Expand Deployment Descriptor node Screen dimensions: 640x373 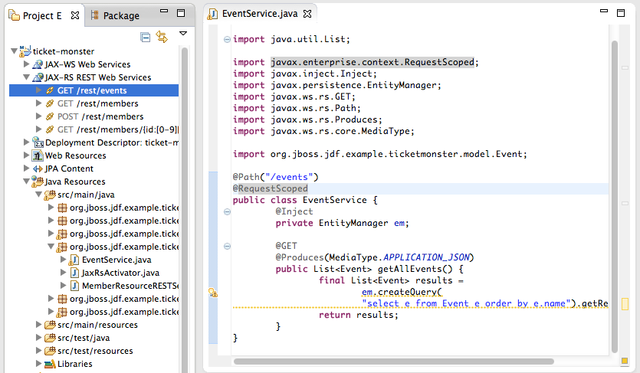[x=26, y=142]
